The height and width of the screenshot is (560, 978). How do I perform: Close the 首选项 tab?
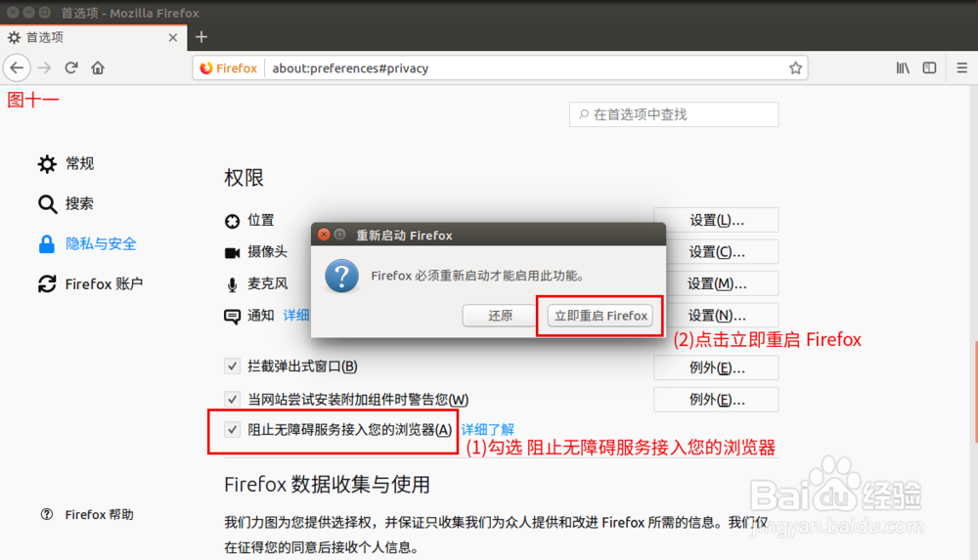(x=173, y=37)
